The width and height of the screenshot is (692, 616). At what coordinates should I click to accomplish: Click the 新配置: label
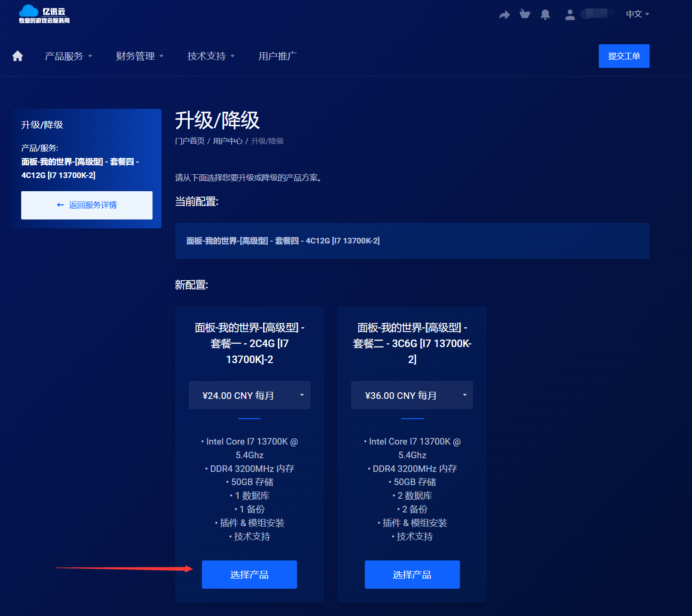tap(192, 285)
